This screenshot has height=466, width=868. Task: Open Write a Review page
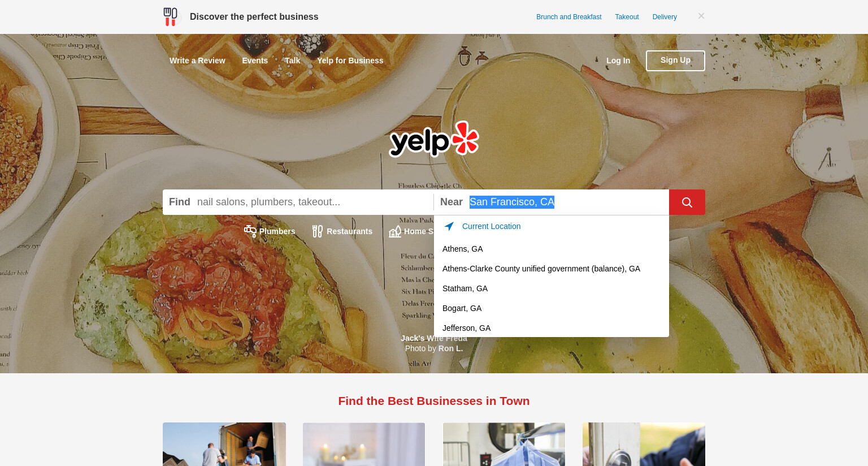pyautogui.click(x=197, y=61)
